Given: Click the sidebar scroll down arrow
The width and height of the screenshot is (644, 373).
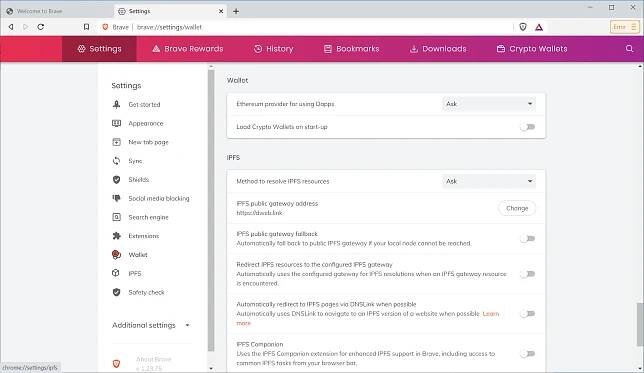Looking at the screenshot, I should coord(211,368).
